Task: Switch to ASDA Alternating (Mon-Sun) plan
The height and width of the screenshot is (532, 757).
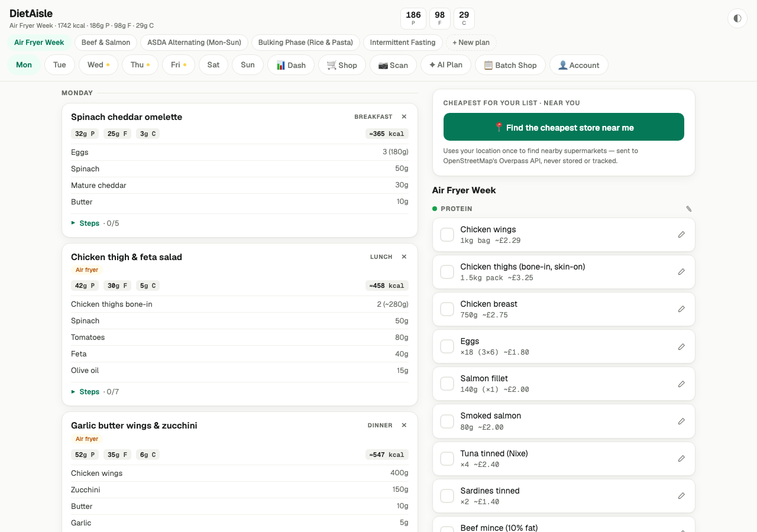Action: tap(194, 43)
